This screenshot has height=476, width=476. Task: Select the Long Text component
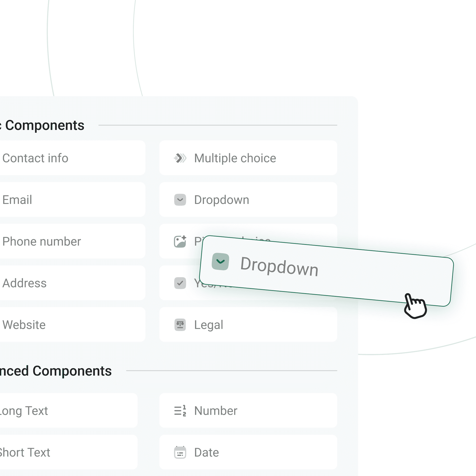(x=66, y=411)
